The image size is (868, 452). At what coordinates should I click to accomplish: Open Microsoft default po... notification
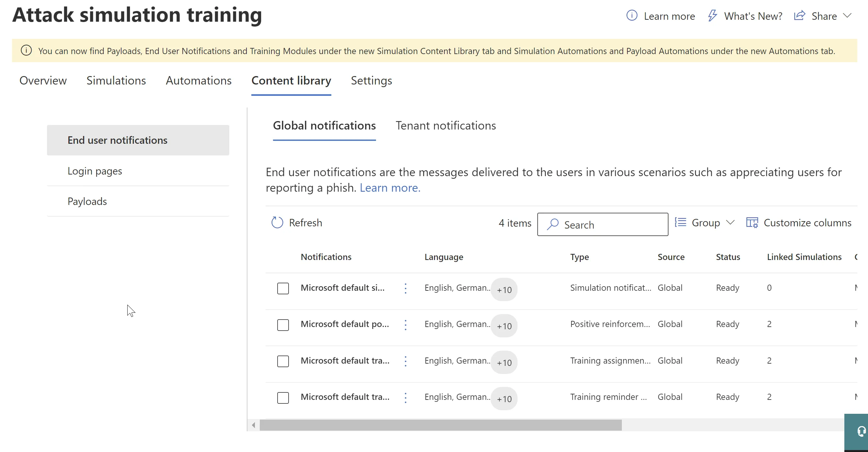[x=345, y=324]
